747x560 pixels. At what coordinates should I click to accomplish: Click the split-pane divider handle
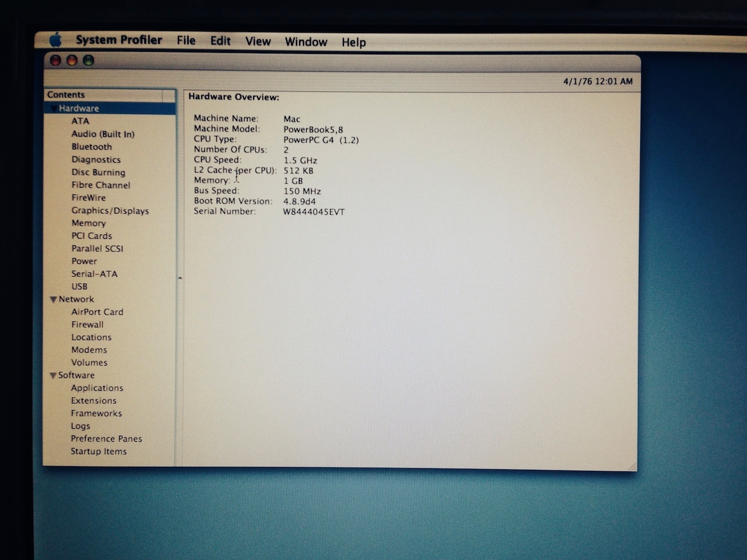180,278
